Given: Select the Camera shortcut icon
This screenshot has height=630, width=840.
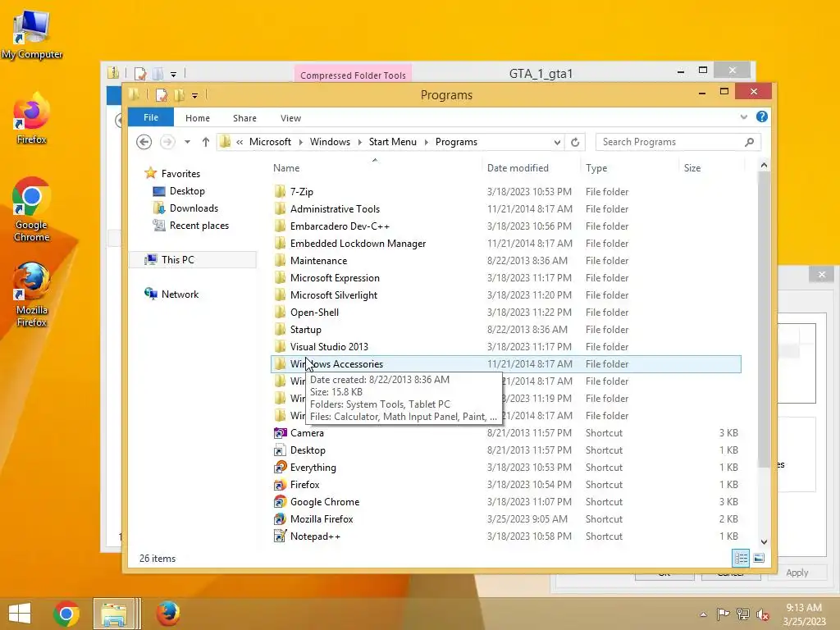Looking at the screenshot, I should (280, 433).
